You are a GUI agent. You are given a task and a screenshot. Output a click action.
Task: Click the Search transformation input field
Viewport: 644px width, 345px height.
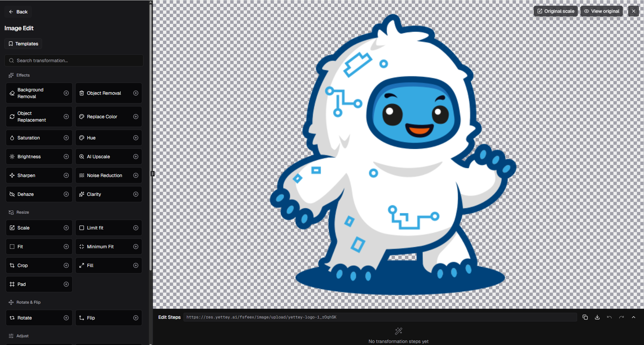coord(74,60)
